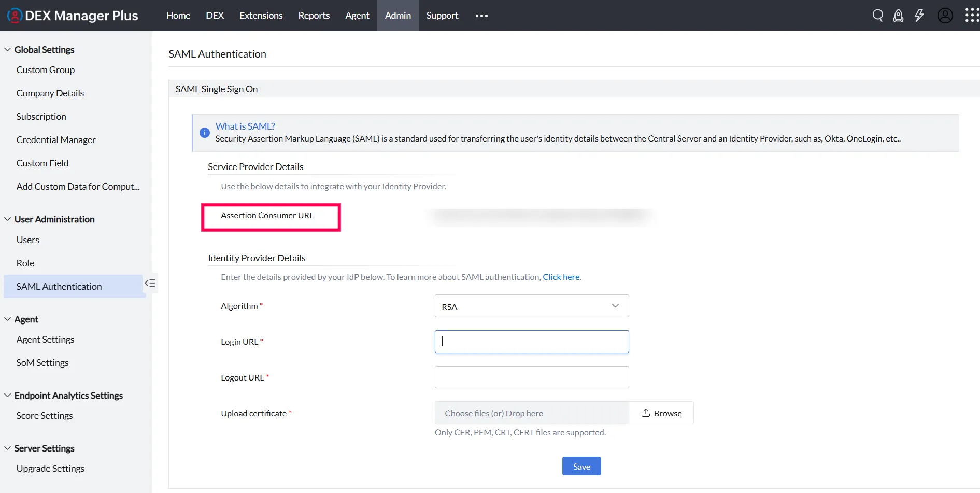The width and height of the screenshot is (980, 493).
Task: Click the Identity Provider Details heading
Action: pos(257,258)
